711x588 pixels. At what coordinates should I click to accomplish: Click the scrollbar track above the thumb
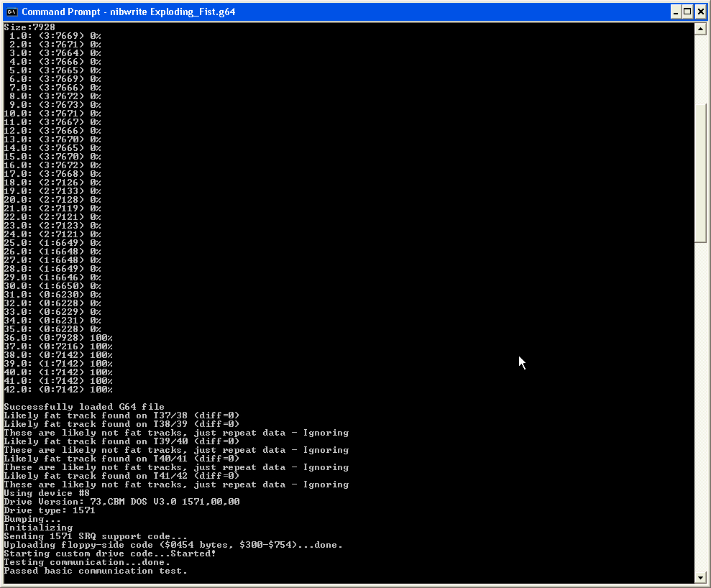[700, 70]
